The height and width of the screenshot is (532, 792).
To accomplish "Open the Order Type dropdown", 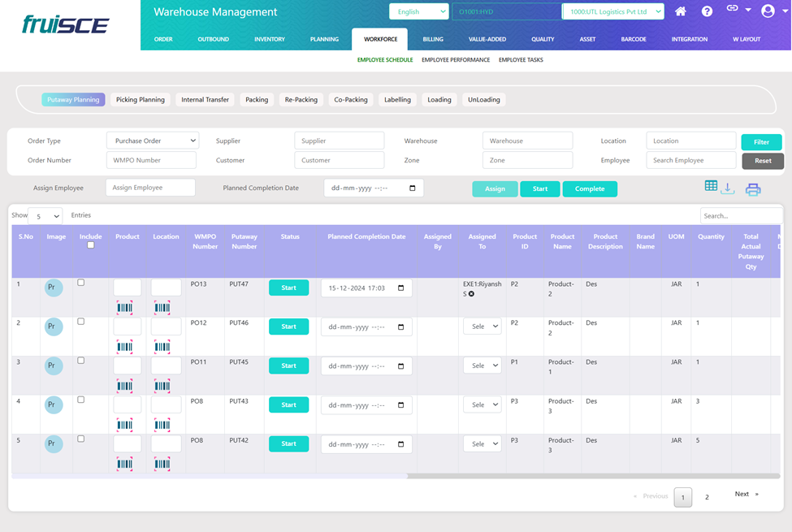I will click(153, 141).
